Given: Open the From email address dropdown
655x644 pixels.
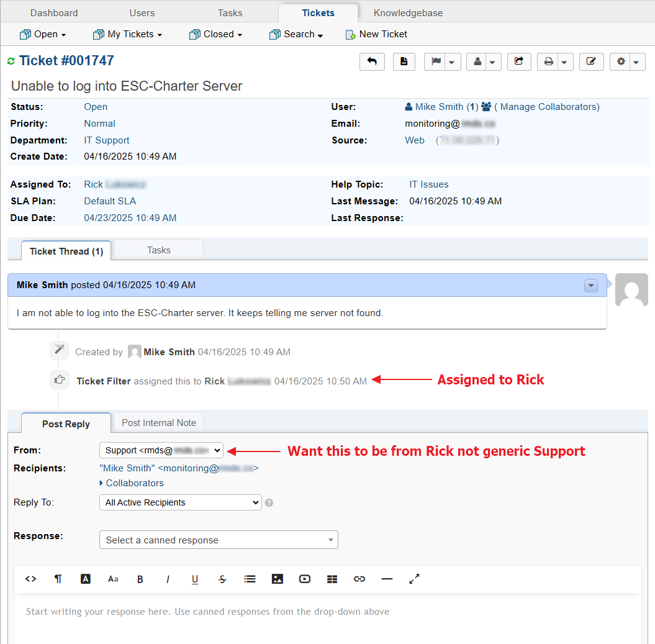Looking at the screenshot, I should click(x=161, y=450).
